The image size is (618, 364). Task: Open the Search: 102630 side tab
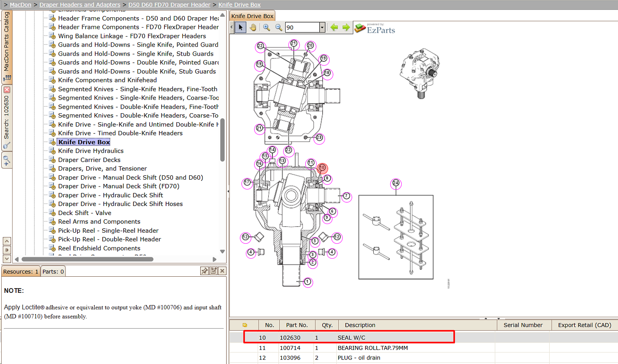click(7, 117)
